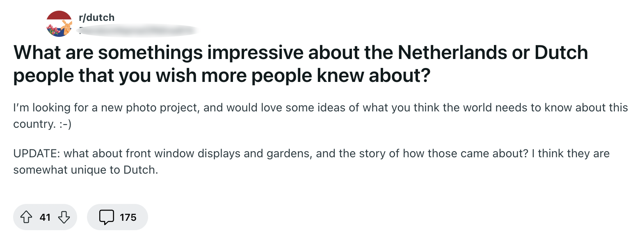The height and width of the screenshot is (240, 644).
Task: Click the arrow icon inside the vote pill
Action: click(x=27, y=217)
